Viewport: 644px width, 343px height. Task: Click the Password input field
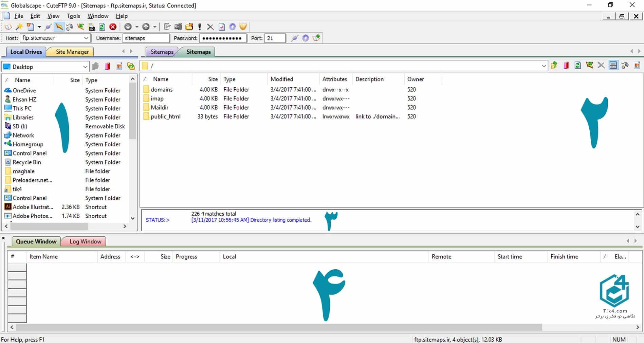223,38
